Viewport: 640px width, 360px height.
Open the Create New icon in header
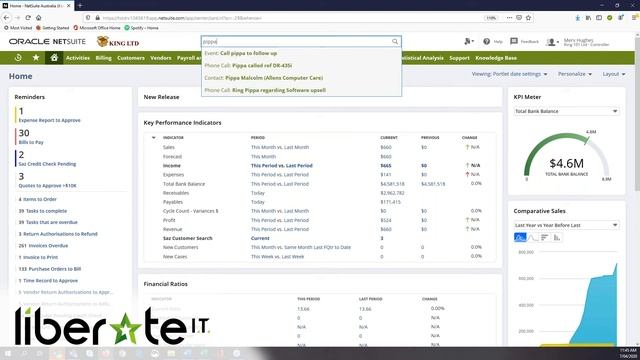pos(469,41)
